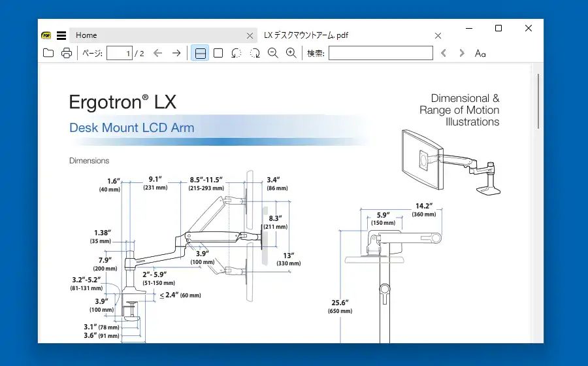This screenshot has width=588, height=366.
Task: Toggle the match case Aa option
Action: coord(480,53)
